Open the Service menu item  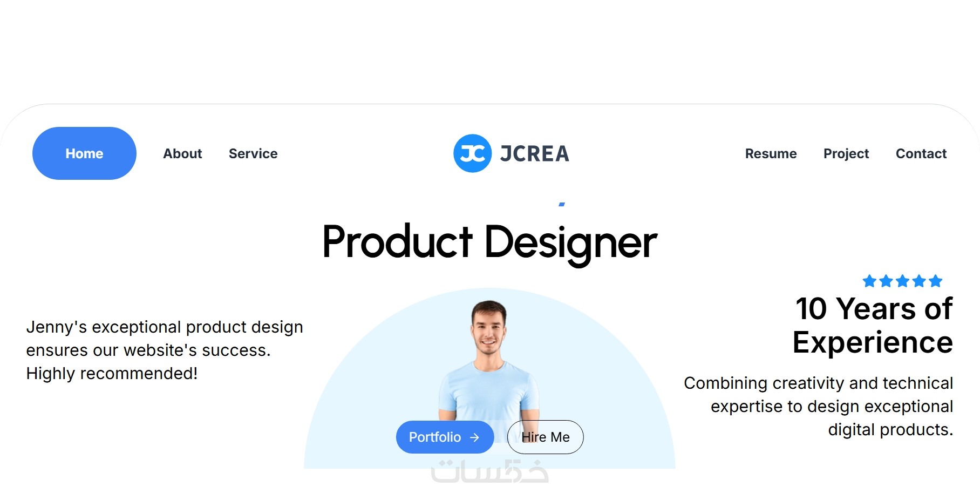253,153
